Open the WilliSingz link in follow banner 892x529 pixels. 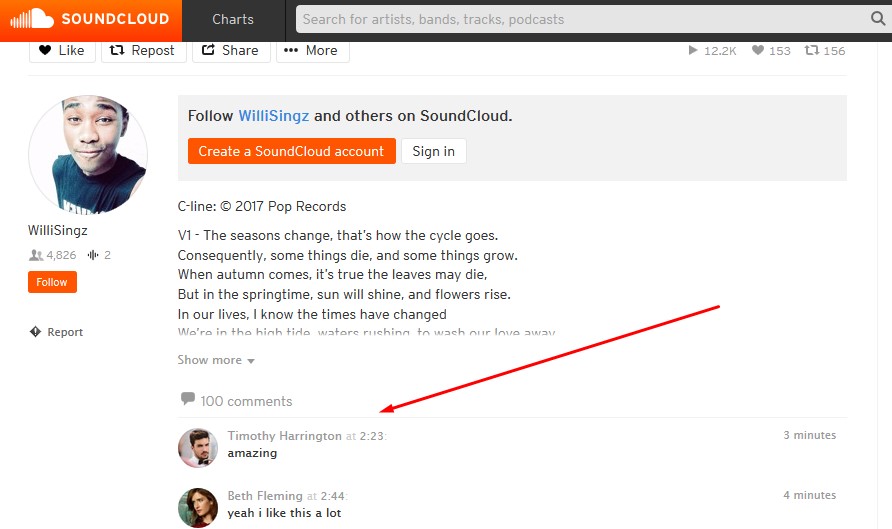(x=274, y=116)
